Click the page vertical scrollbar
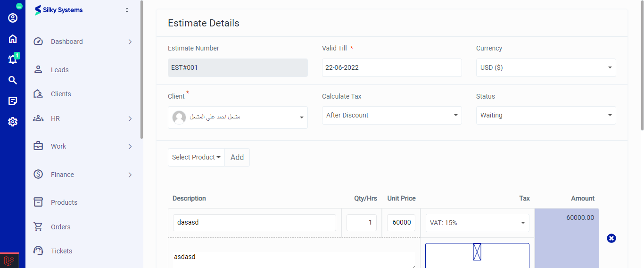Viewport: 644px width, 268px height. (x=642, y=66)
